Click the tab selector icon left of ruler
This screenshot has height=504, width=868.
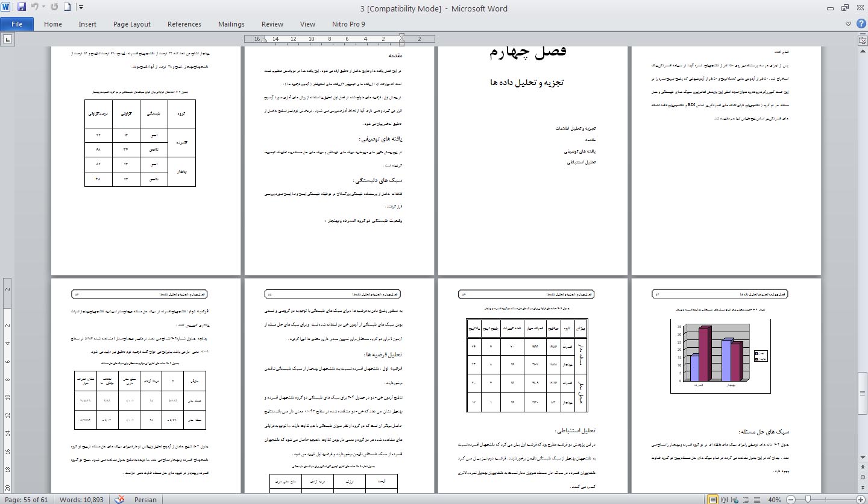[x=8, y=39]
